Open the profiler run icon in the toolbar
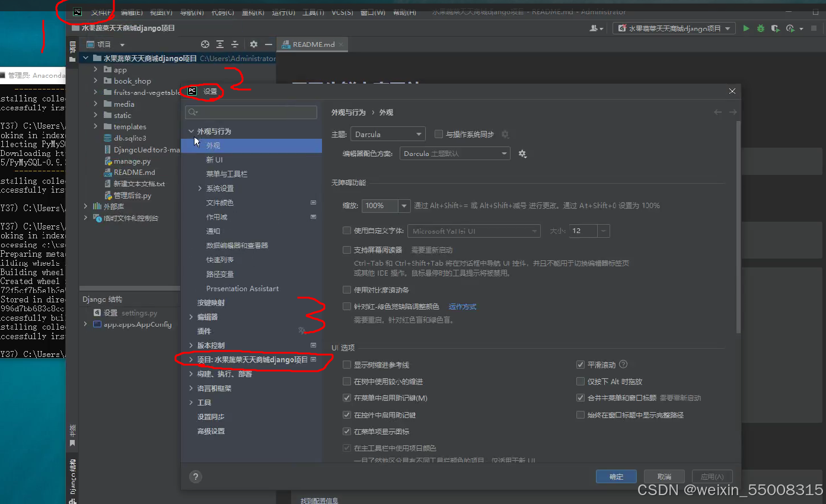This screenshot has width=826, height=504. click(790, 28)
